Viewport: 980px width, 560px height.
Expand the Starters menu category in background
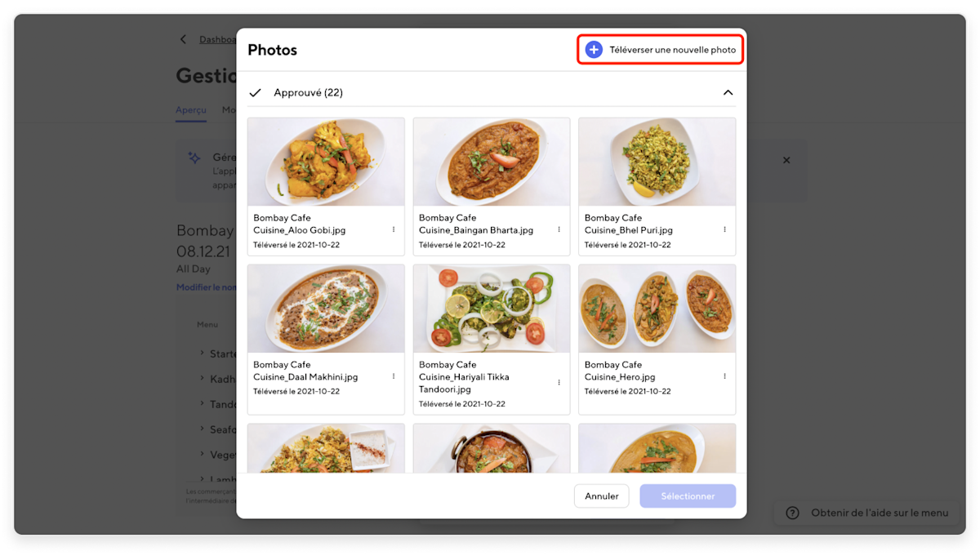click(x=202, y=353)
